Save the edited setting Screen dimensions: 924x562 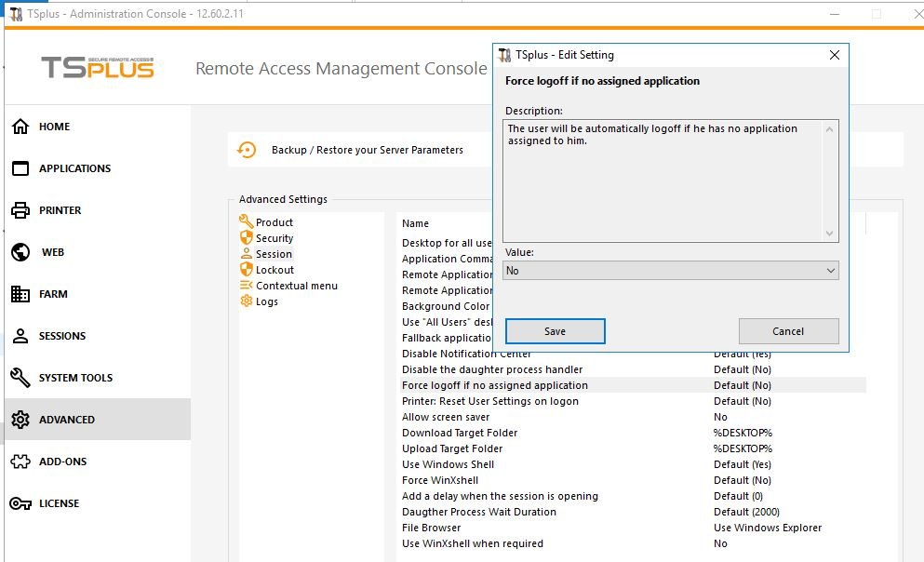point(556,331)
